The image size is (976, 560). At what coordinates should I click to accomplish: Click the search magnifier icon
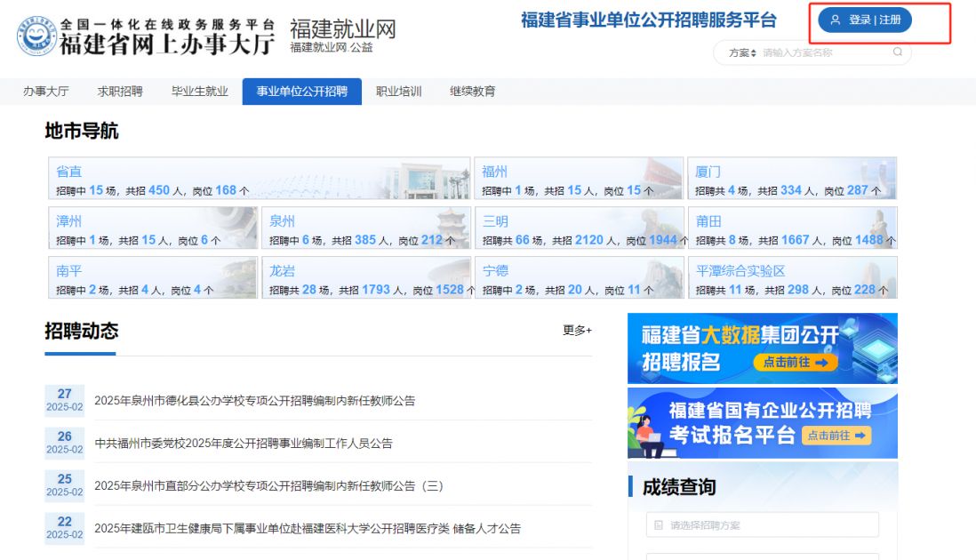(x=897, y=52)
